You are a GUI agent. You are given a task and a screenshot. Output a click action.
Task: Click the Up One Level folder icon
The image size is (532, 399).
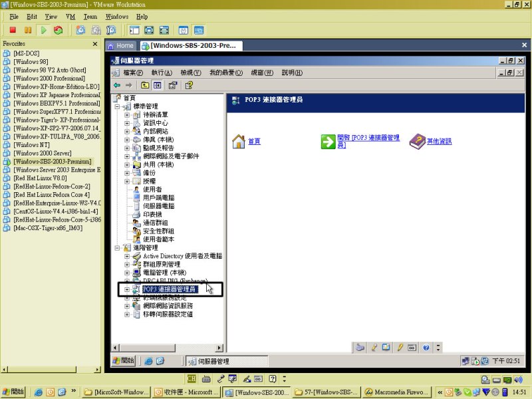(x=145, y=85)
